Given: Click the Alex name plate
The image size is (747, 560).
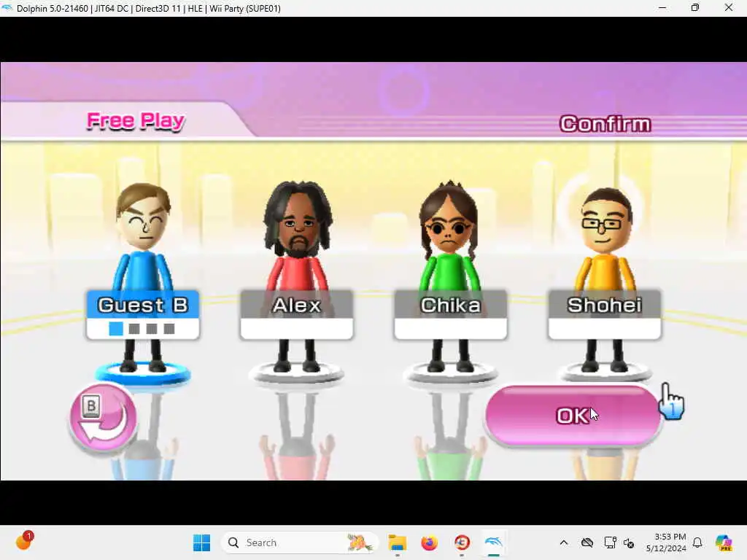Looking at the screenshot, I should (297, 315).
